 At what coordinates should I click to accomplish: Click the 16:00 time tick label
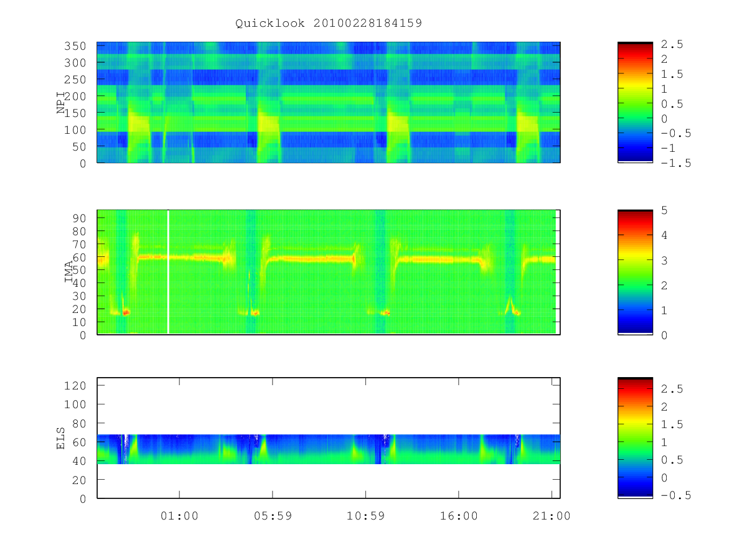[459, 516]
